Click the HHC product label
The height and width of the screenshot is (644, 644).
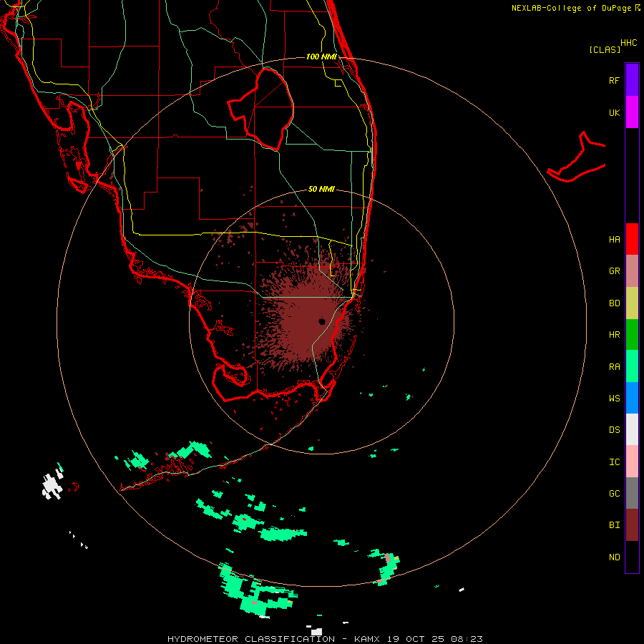629,43
